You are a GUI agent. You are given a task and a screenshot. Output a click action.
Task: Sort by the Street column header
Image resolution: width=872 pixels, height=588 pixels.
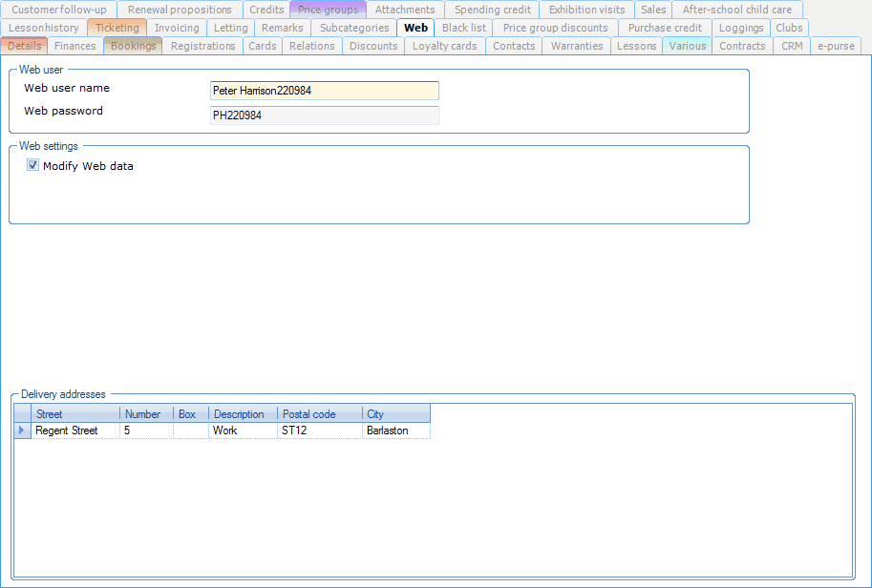[x=75, y=414]
